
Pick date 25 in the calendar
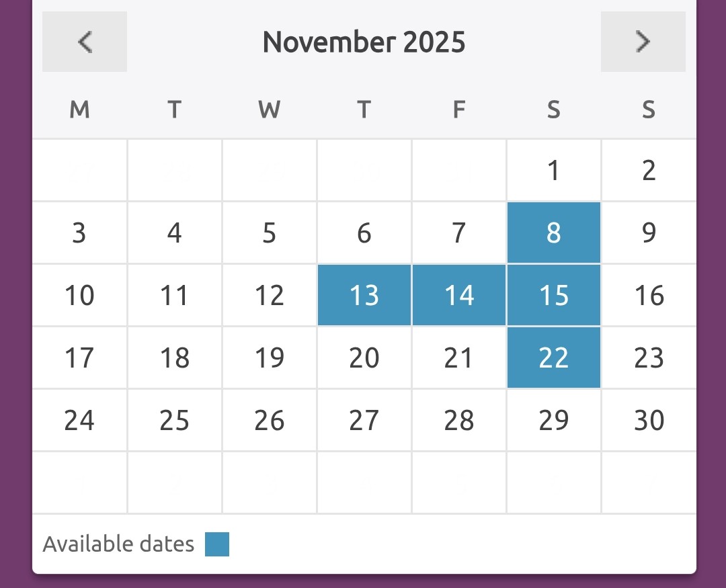(174, 421)
